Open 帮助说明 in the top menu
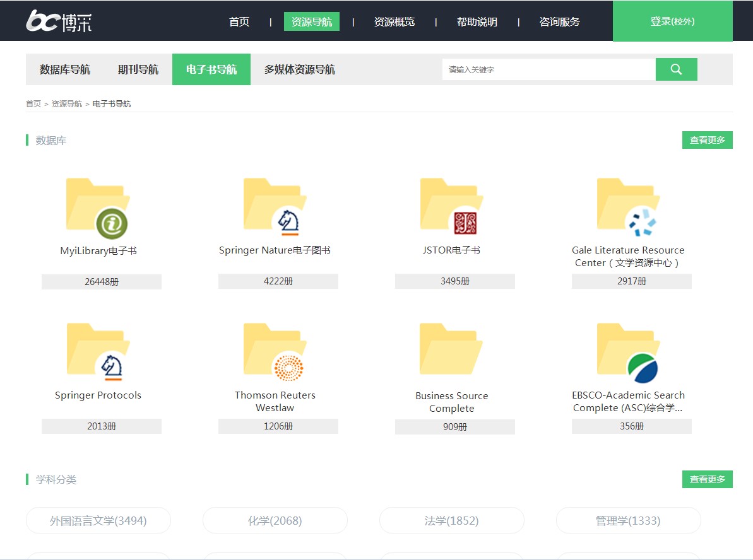Viewport: 753px width, 560px height. coord(477,21)
